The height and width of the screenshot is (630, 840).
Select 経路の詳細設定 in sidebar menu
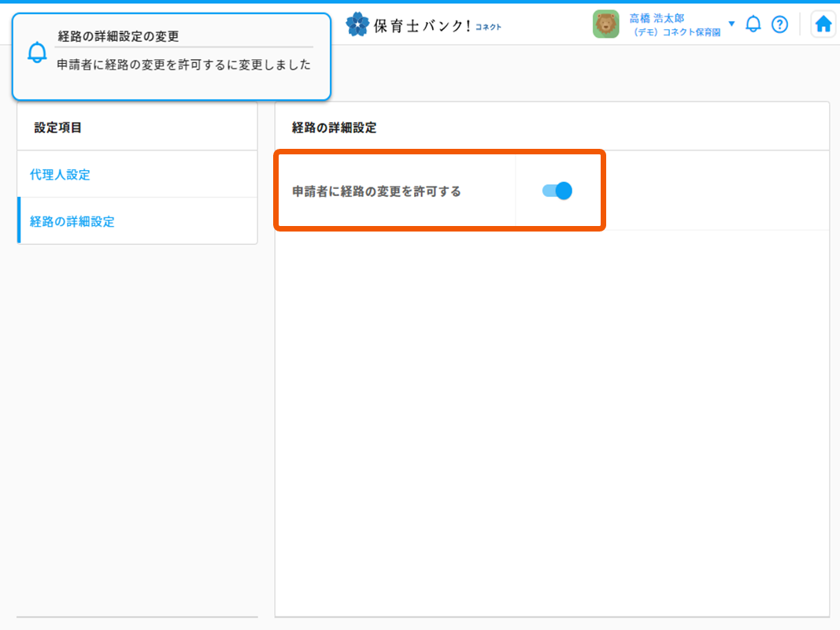click(72, 221)
